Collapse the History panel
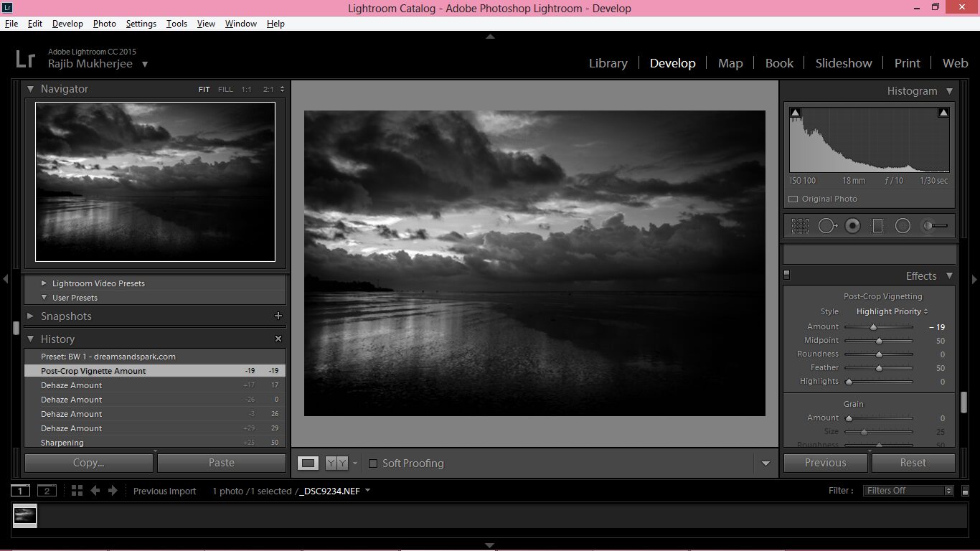The height and width of the screenshot is (551, 980). click(x=31, y=339)
